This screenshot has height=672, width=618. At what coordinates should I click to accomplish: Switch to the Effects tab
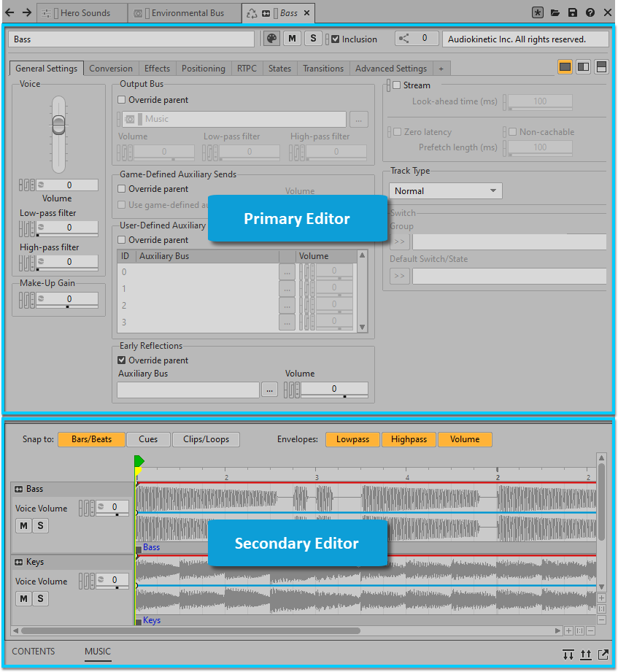[x=157, y=69]
